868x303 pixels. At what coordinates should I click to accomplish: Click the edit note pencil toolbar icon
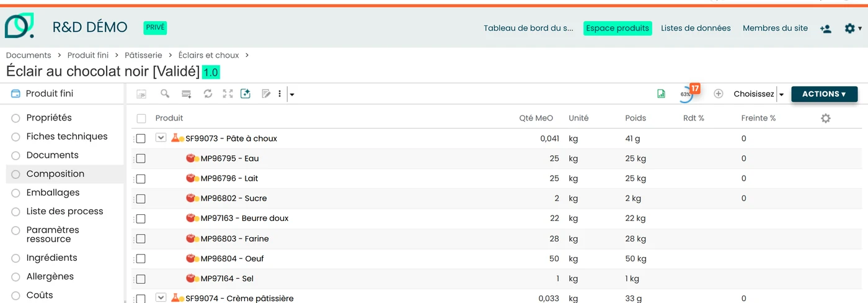(x=266, y=94)
